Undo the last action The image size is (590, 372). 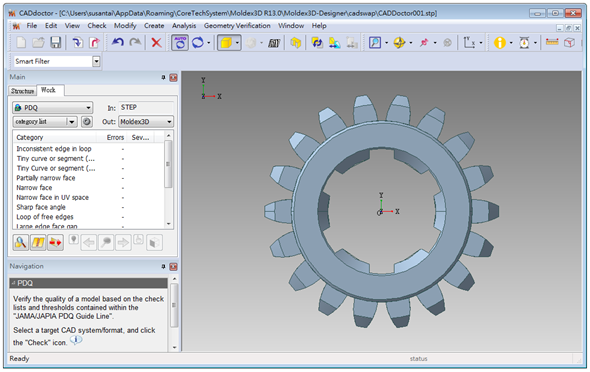[117, 43]
